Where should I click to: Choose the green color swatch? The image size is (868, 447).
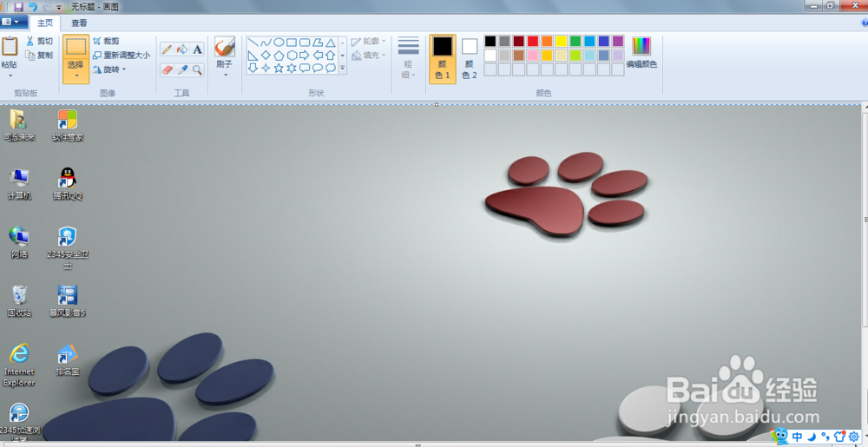coord(575,41)
